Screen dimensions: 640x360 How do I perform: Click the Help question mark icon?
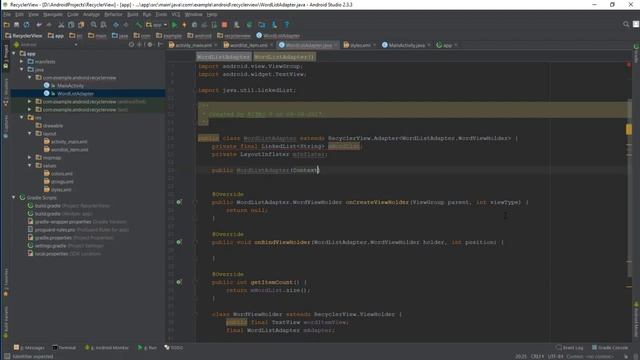287,25
